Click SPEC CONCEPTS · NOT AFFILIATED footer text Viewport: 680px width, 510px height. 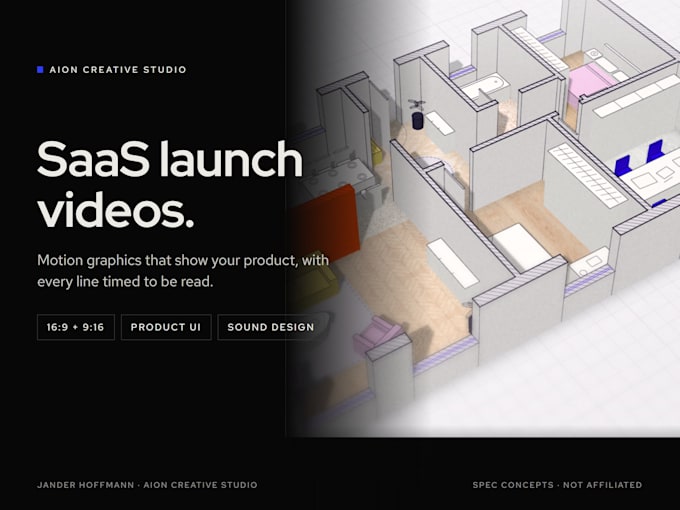click(557, 485)
